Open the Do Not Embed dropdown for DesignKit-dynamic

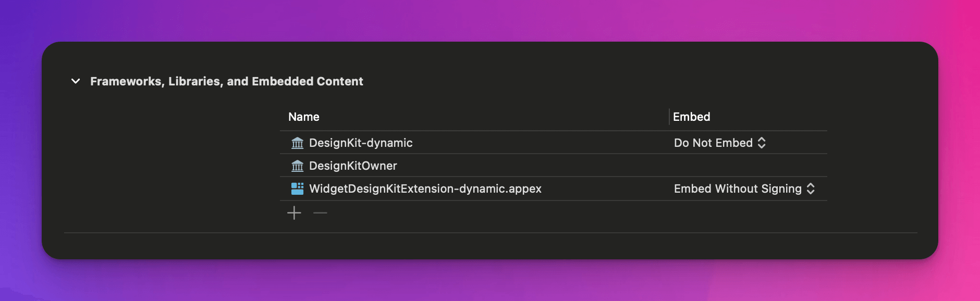(x=719, y=142)
